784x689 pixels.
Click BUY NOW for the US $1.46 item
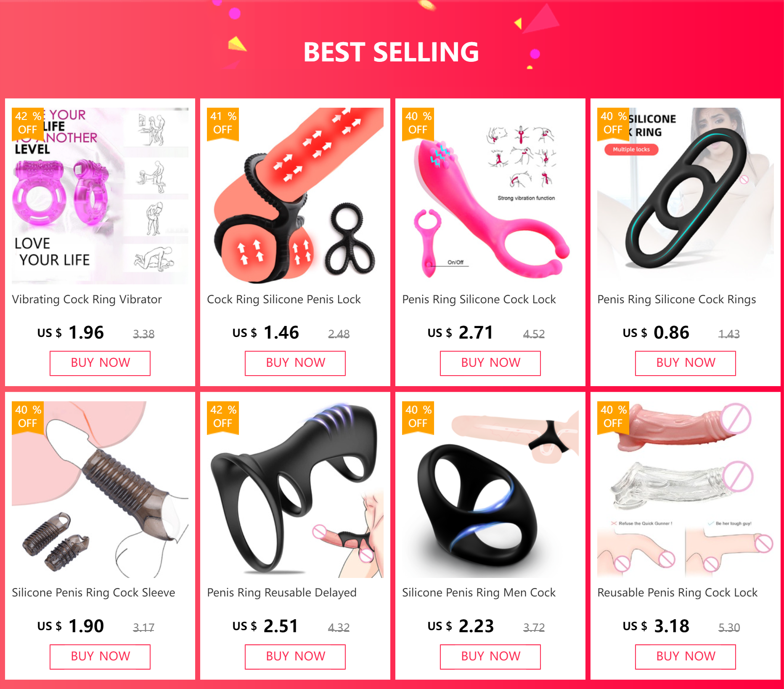[295, 363]
